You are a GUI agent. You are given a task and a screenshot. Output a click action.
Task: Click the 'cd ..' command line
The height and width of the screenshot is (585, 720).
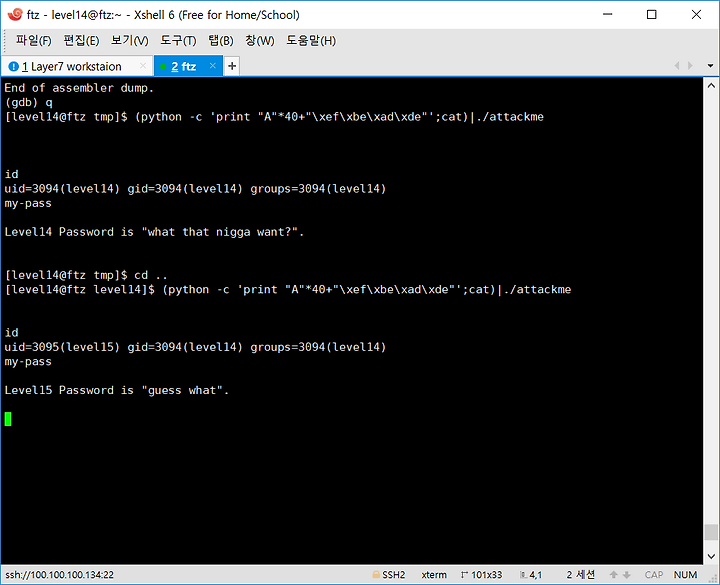[86, 275]
